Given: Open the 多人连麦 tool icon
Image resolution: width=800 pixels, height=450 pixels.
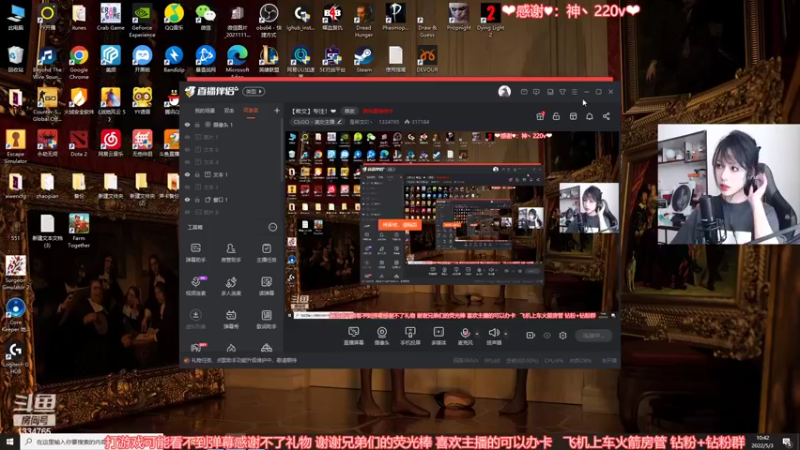Looking at the screenshot, I should (x=231, y=286).
